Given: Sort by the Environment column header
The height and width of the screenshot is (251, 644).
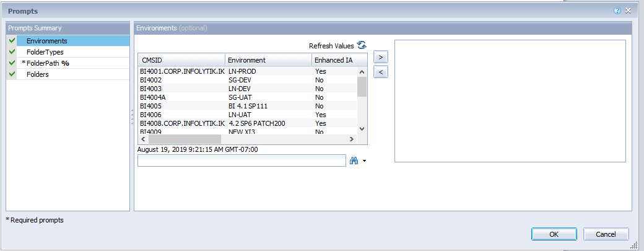Looking at the screenshot, I should coord(268,60).
